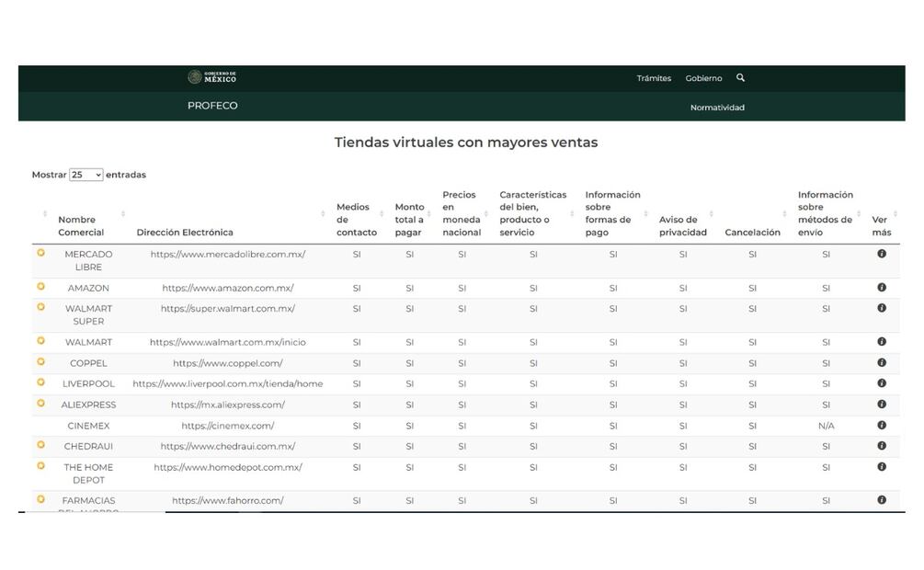Image resolution: width=924 pixels, height=570 pixels.
Task: Visit the homedepot.com.mx link
Action: (x=228, y=467)
